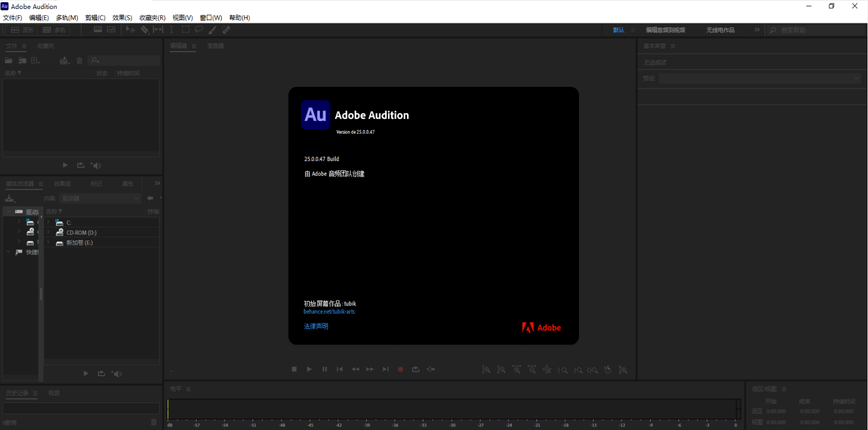868x430 pixels.
Task: Select the Slip tool
Action: [x=158, y=30]
